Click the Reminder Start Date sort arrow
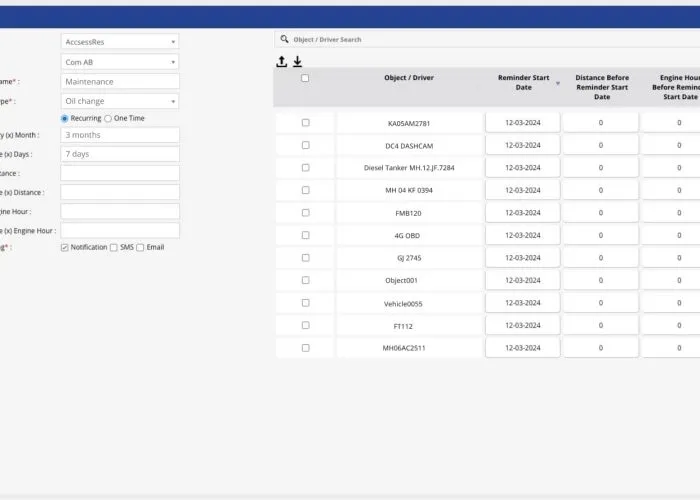 click(x=558, y=83)
